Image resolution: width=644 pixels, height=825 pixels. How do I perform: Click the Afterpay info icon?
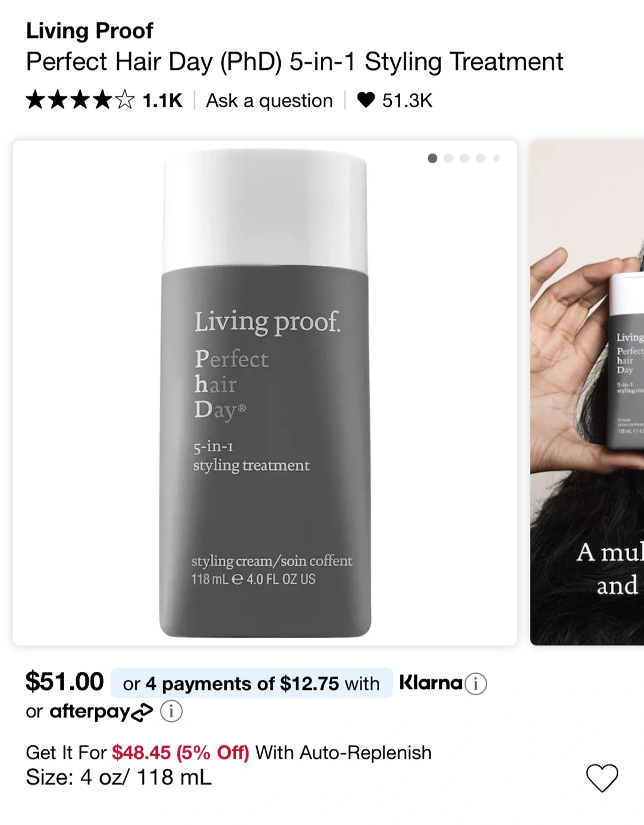click(171, 712)
